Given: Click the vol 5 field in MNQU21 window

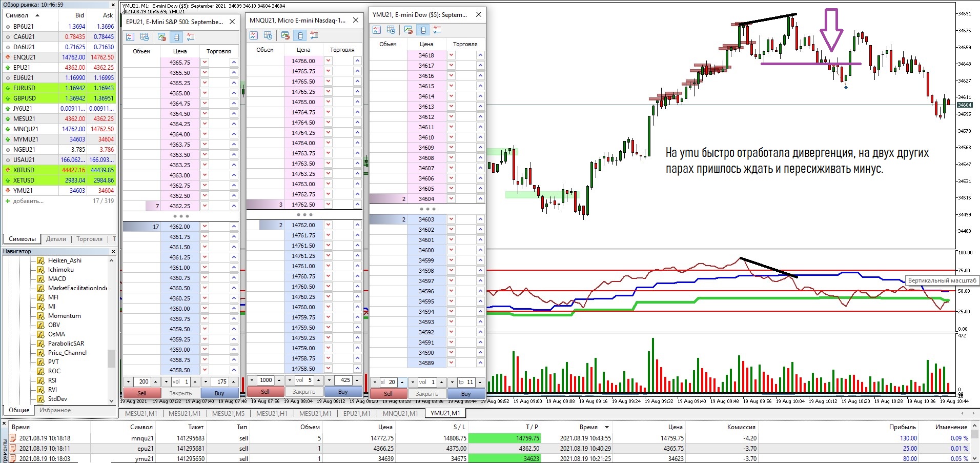Looking at the screenshot, I should (304, 380).
